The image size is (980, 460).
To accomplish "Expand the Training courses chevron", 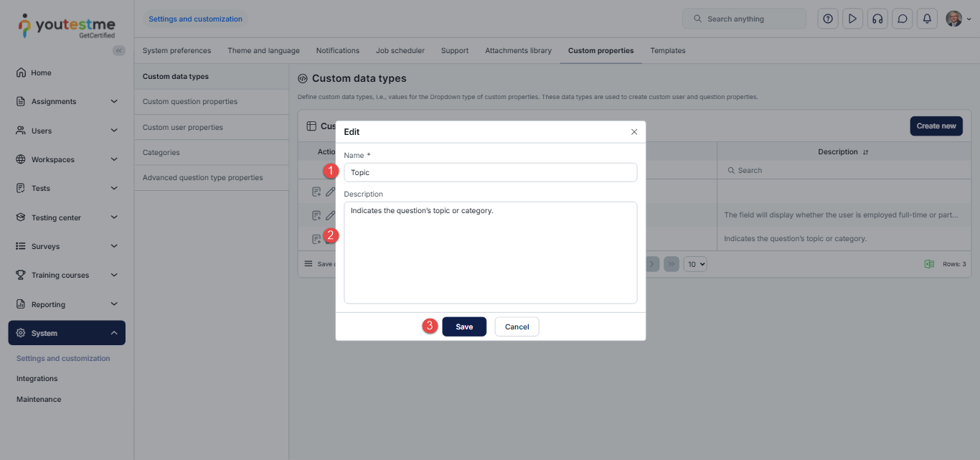I will 114,275.
